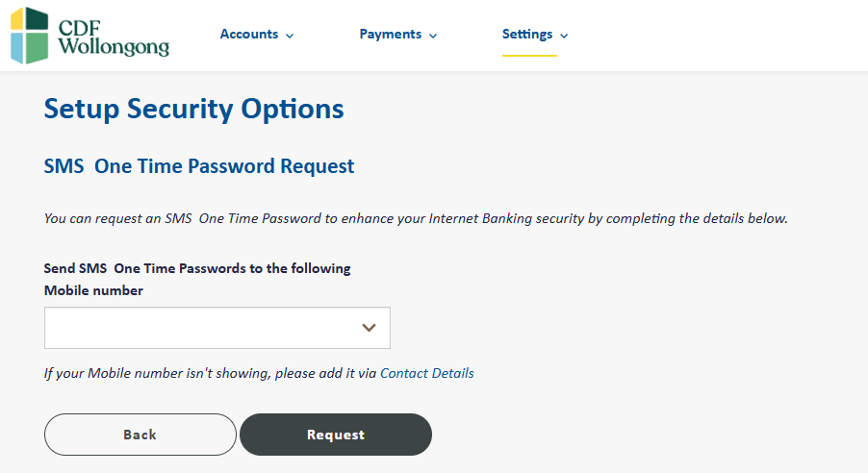Click the down chevron inside Mobile number box
Image resolution: width=868 pixels, height=473 pixels.
[370, 328]
